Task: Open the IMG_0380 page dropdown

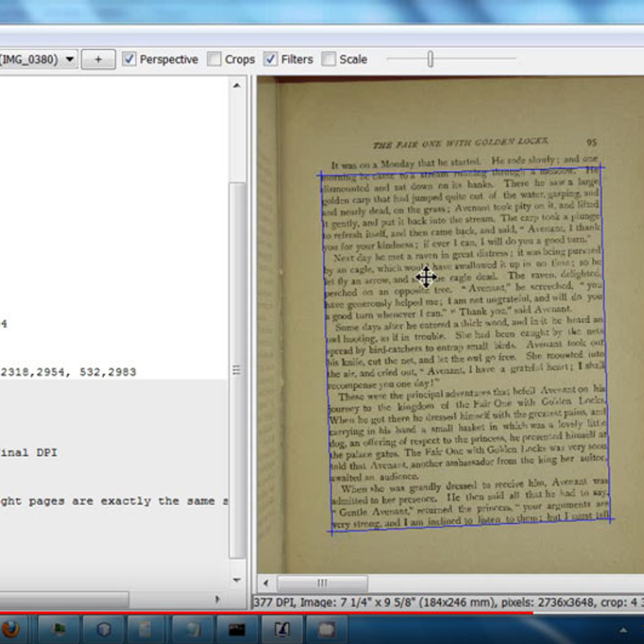Action: (70, 59)
